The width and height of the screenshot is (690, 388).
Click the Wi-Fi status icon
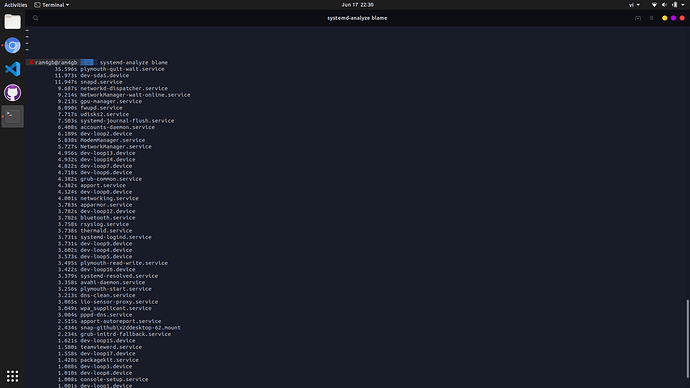click(x=654, y=5)
